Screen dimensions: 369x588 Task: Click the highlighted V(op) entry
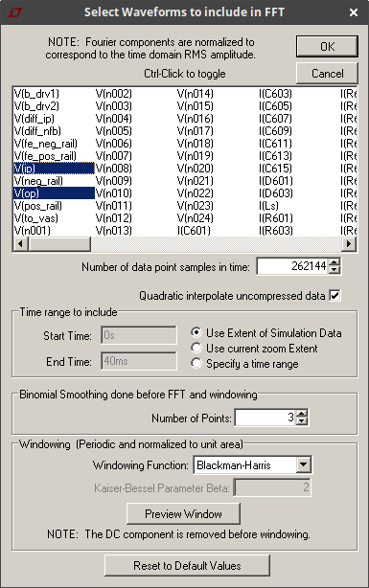click(54, 193)
